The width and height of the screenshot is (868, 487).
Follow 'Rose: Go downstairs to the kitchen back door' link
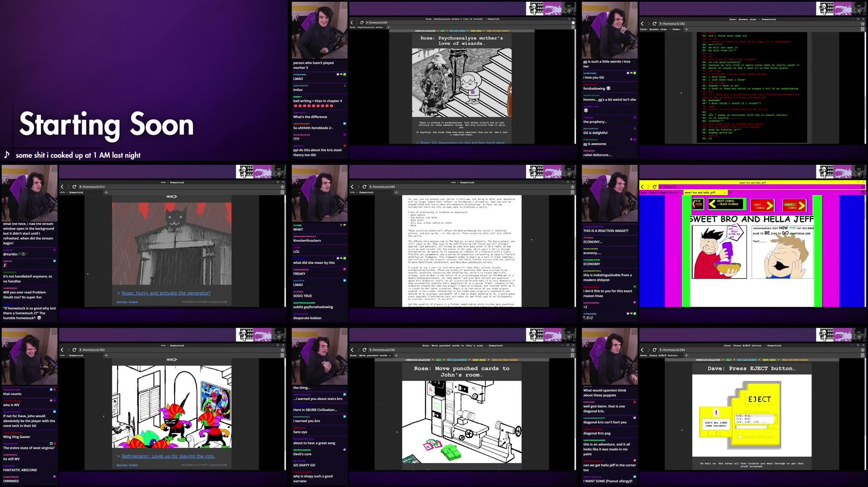(462, 142)
